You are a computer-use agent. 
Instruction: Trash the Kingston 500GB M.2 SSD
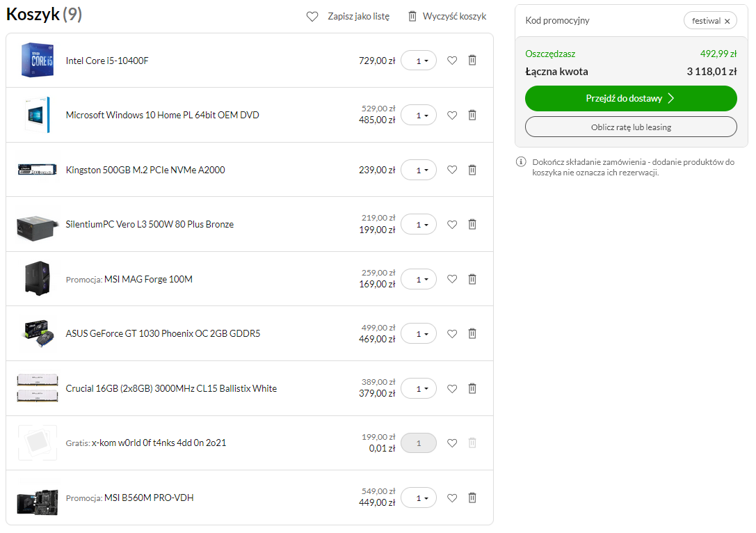(x=472, y=170)
